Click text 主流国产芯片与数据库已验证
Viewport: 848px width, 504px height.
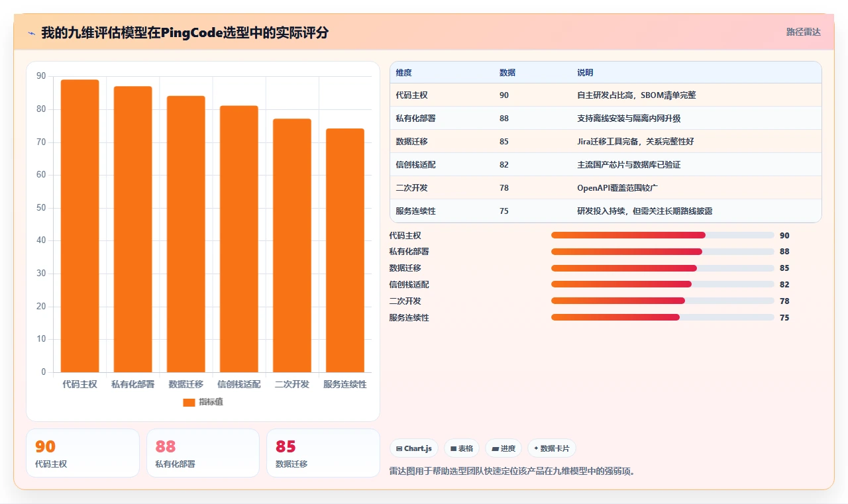point(629,165)
